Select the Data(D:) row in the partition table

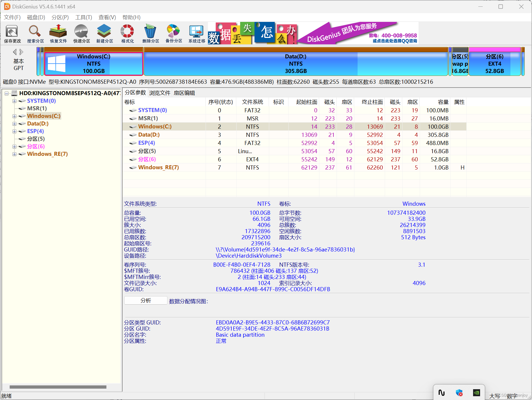pos(295,135)
